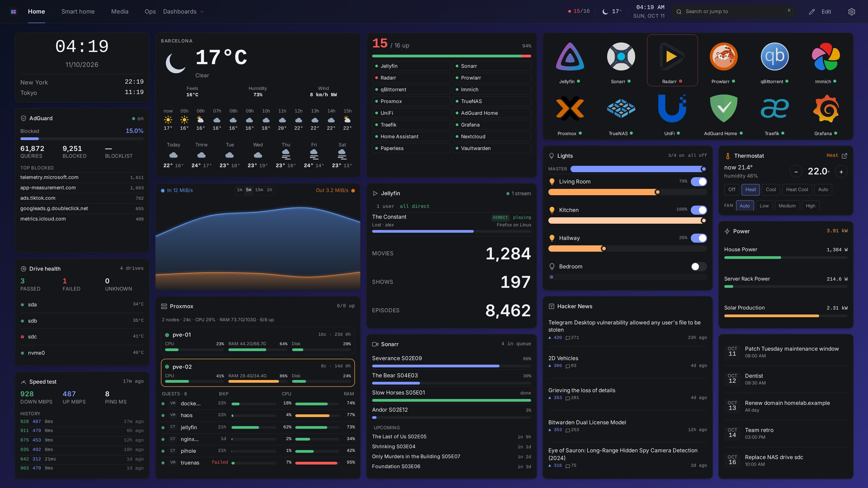The height and width of the screenshot is (488, 868).
Task: Turn off the Hallway light switch
Action: (699, 238)
